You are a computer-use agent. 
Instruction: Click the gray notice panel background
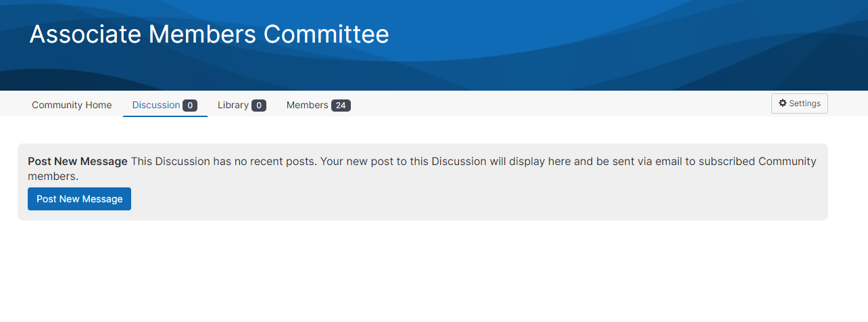coord(473,200)
